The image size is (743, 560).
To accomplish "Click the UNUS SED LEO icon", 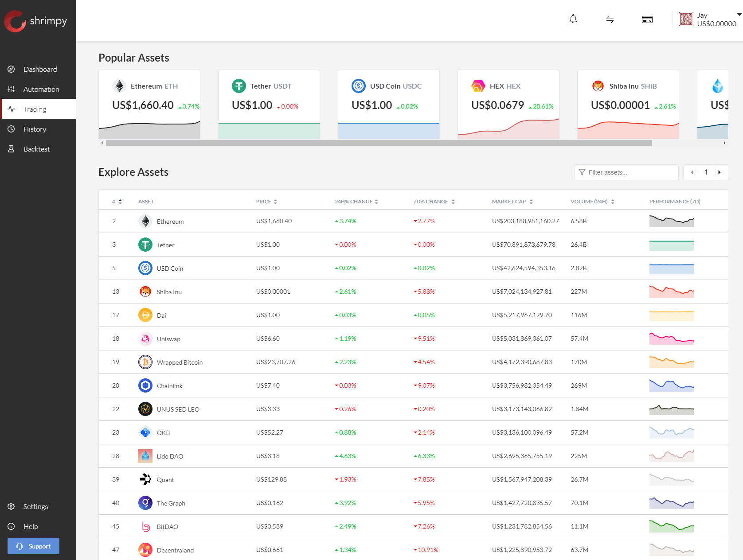I will click(x=145, y=409).
